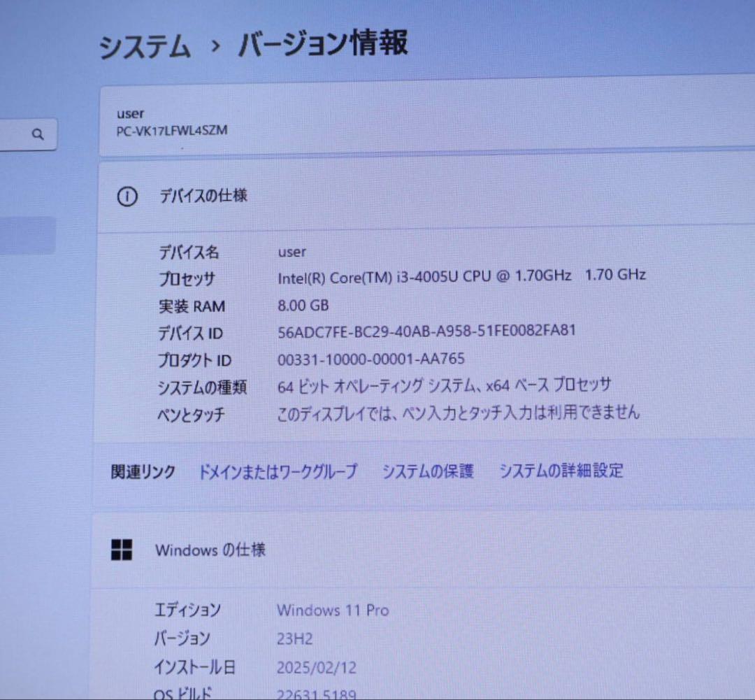Screen dimensions: 755x700
Task: Select the プロダクト ID value text
Action: (x=371, y=359)
